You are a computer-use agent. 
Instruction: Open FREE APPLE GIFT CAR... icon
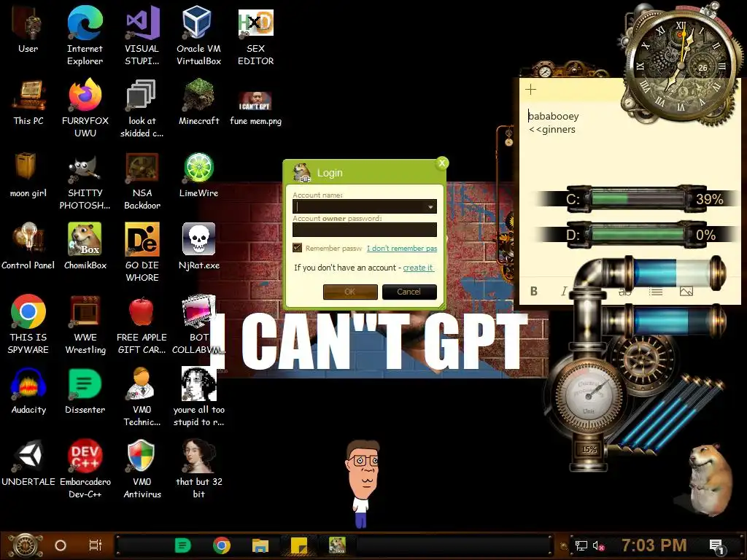click(x=142, y=324)
